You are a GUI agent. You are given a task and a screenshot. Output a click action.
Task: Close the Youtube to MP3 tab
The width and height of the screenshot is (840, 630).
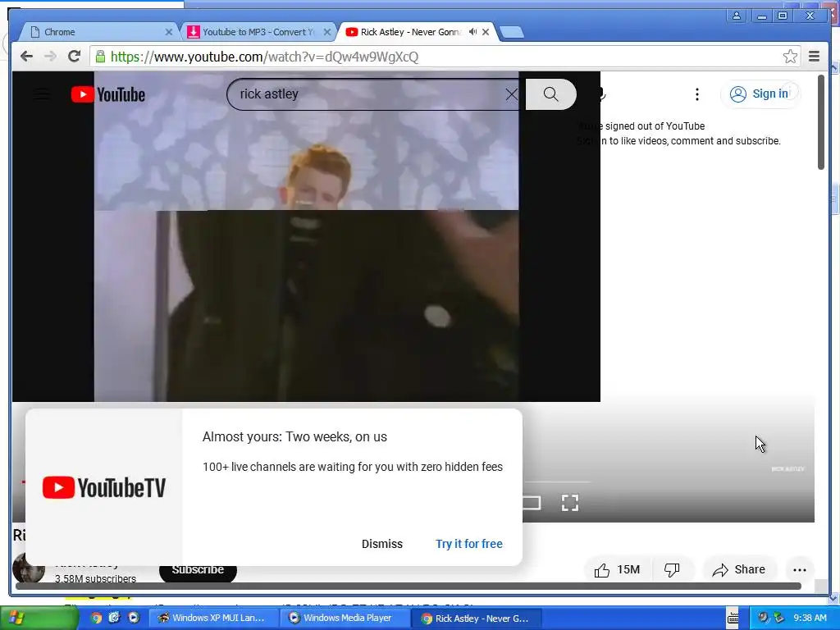[x=326, y=32]
